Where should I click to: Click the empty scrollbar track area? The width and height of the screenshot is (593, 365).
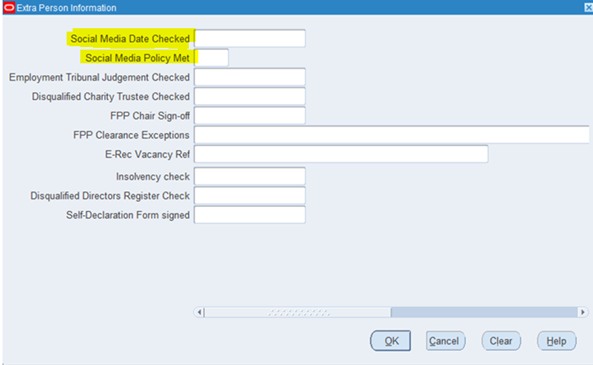point(484,312)
